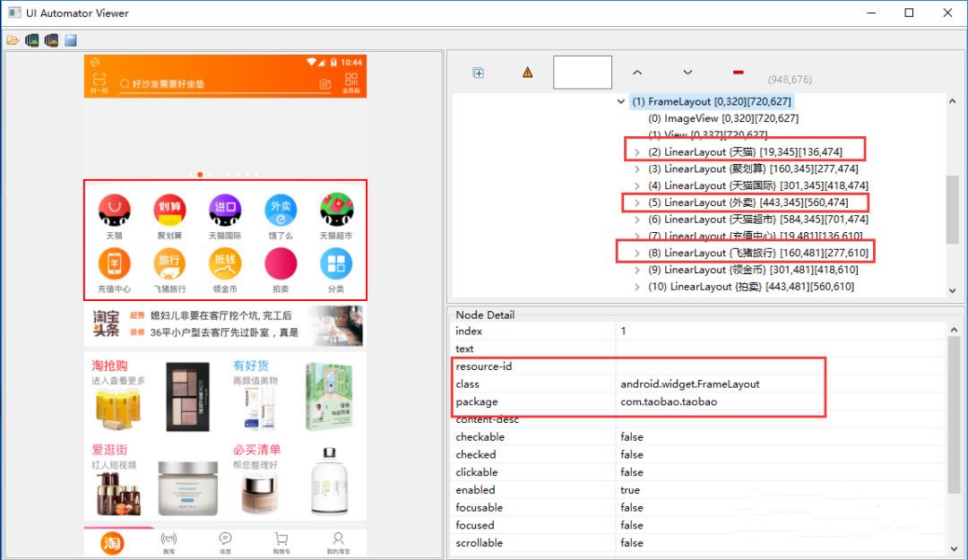Select the (10) LinearLayout 拍卖 tree row

(x=751, y=287)
